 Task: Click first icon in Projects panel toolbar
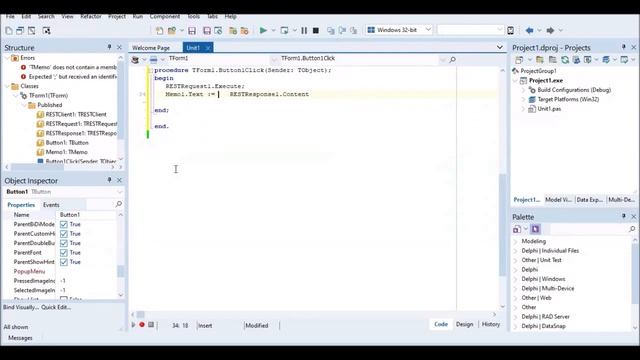pyautogui.click(x=519, y=60)
